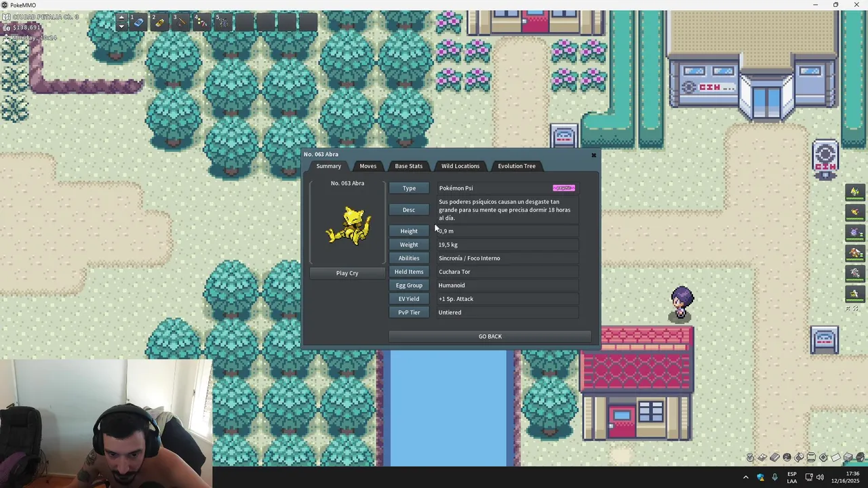
Task: Open the handheld device icon in bottom menu
Action: (x=799, y=457)
